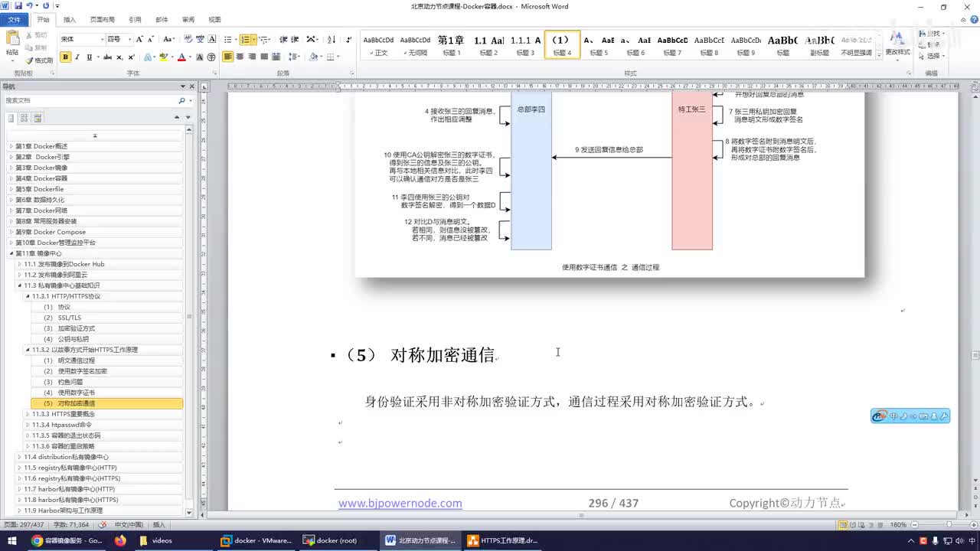The image size is (980, 551).
Task: Switch to the View (视图) tab
Action: (214, 20)
